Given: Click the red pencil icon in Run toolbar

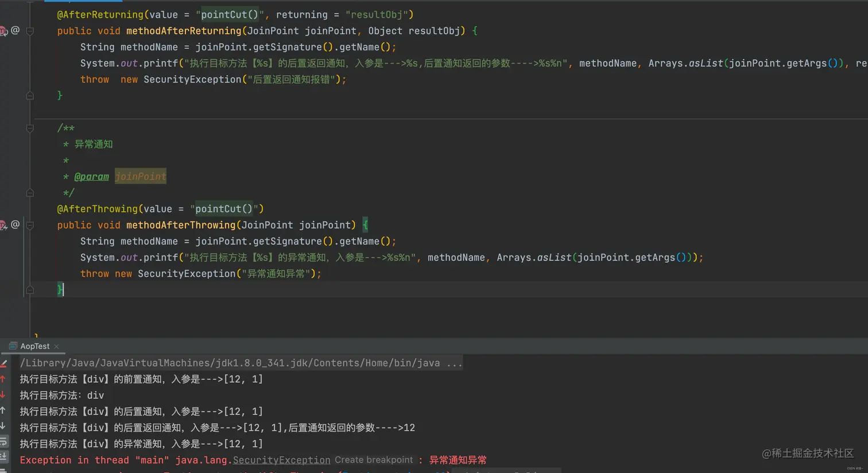Looking at the screenshot, I should 3,363.
